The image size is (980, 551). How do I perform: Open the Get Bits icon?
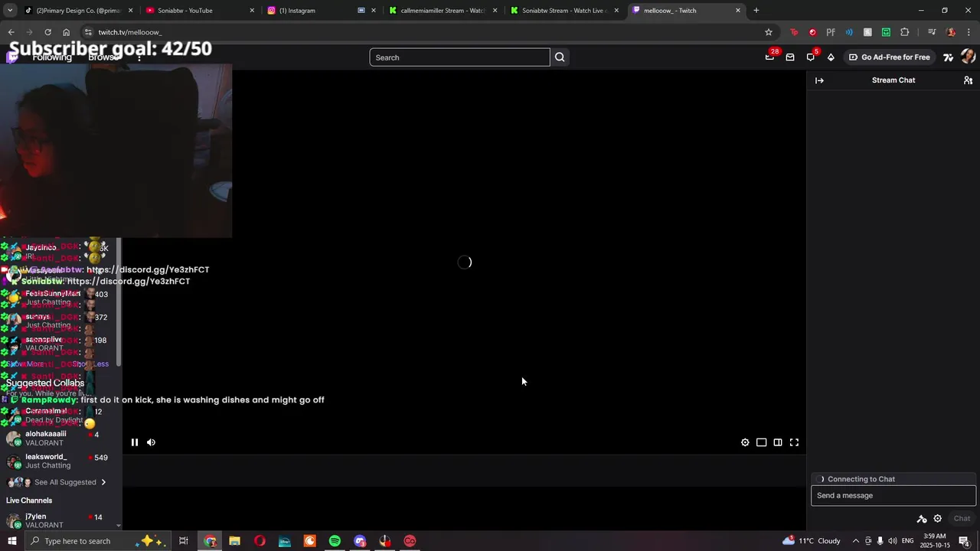coord(831,57)
